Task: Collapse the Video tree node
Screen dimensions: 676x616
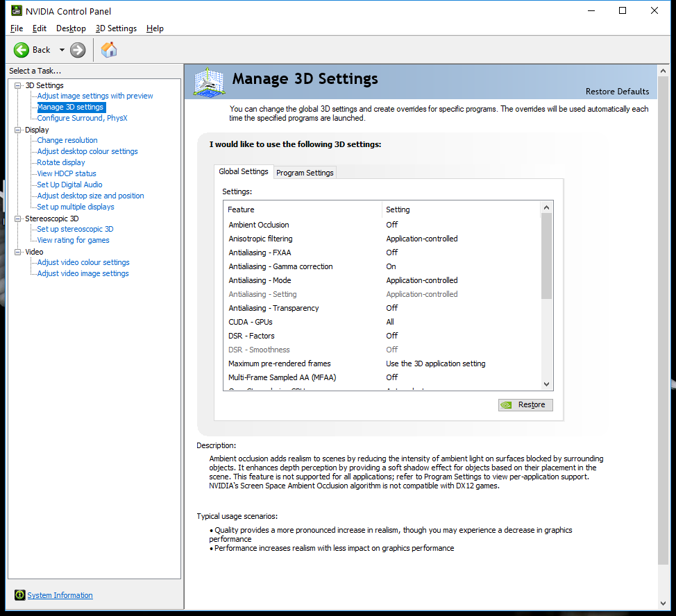Action: (x=17, y=252)
